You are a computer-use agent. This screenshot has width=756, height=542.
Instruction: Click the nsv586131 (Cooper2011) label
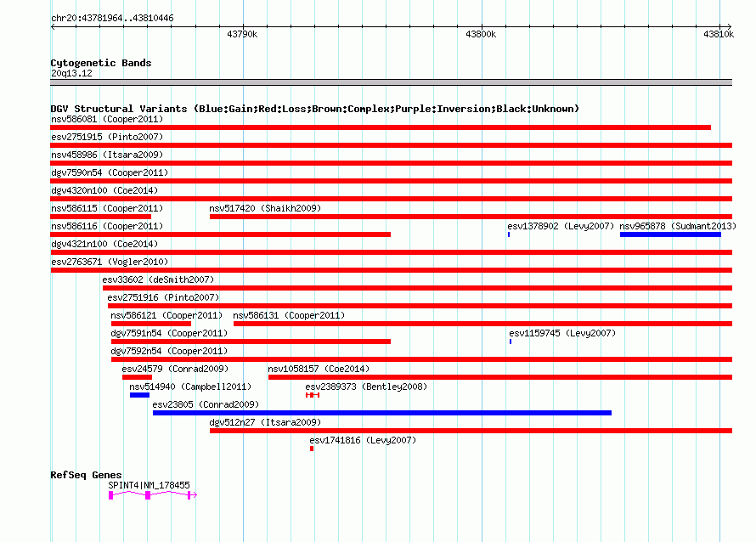tap(289, 315)
